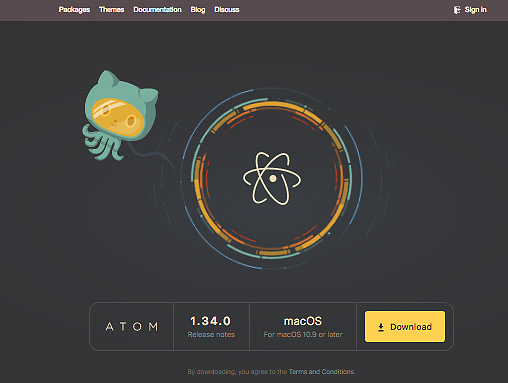Go to the Themes section

pos(112,10)
